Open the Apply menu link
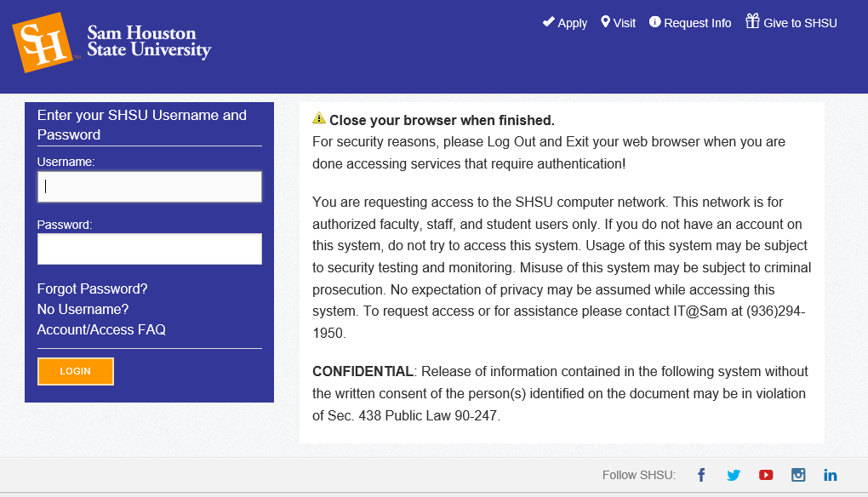This screenshot has height=497, width=868. pos(572,23)
